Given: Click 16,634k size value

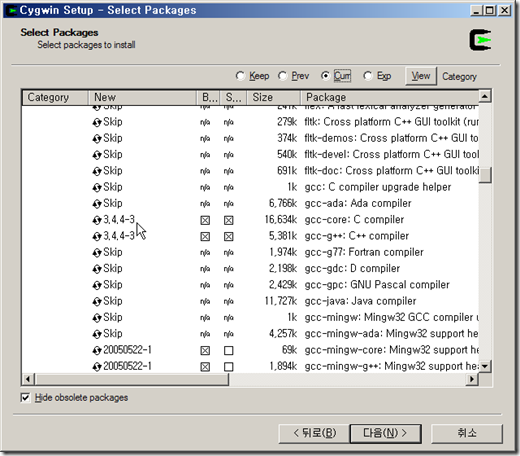Looking at the screenshot, I should coord(281,220).
